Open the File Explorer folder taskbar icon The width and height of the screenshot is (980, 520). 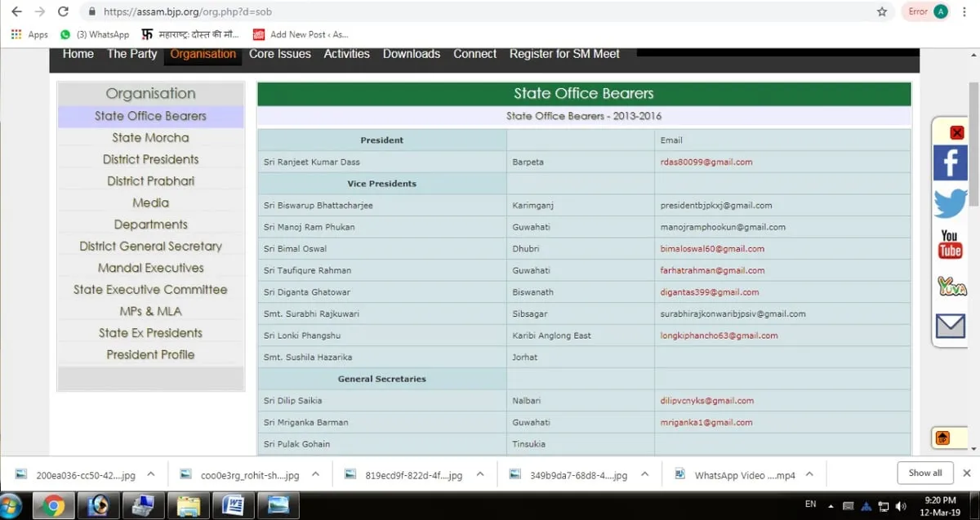point(189,506)
